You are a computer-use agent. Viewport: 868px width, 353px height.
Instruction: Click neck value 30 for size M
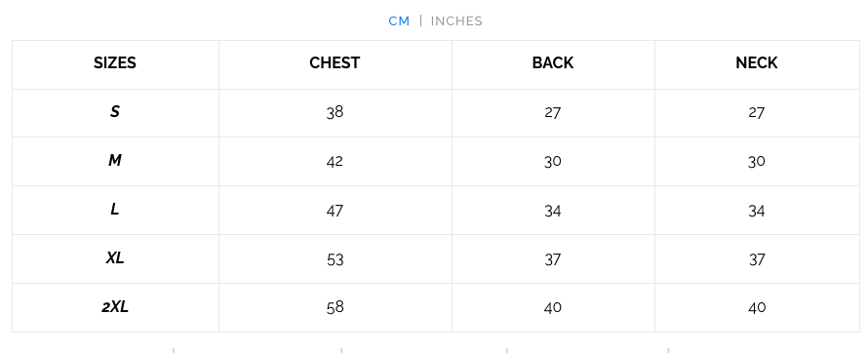point(757,161)
